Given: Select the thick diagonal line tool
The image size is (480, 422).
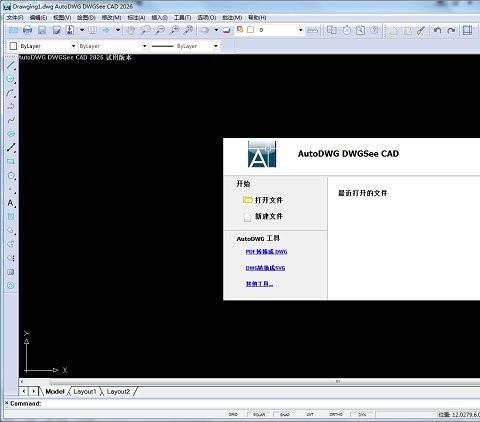Looking at the screenshot, I should click(11, 148).
